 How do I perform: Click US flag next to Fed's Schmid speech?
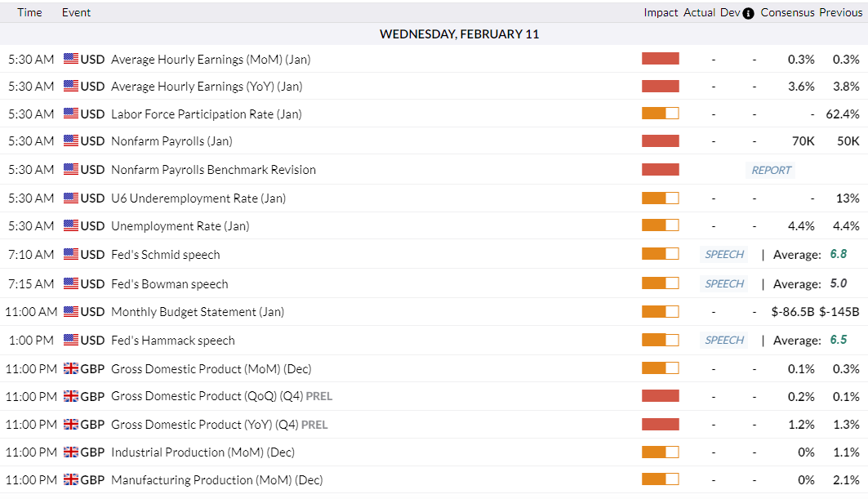[71, 254]
